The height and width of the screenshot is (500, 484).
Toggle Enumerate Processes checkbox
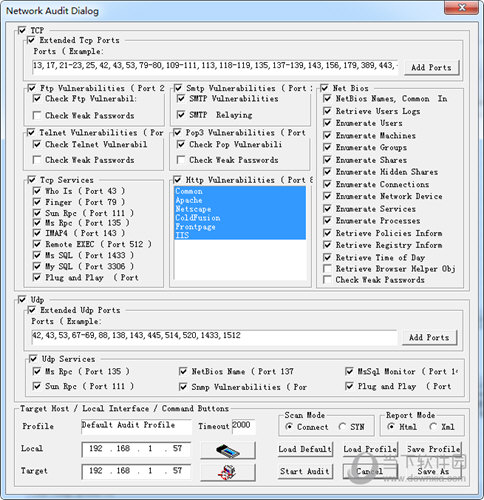328,221
